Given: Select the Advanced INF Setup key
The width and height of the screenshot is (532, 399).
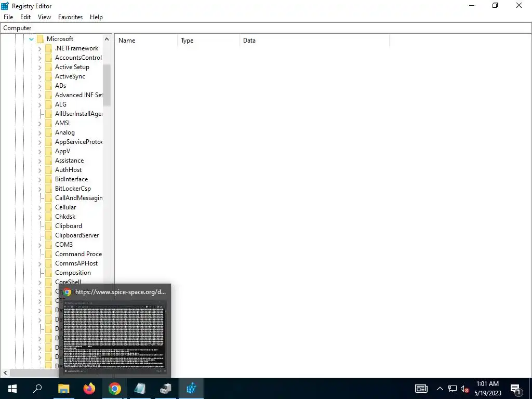Looking at the screenshot, I should (x=79, y=95).
